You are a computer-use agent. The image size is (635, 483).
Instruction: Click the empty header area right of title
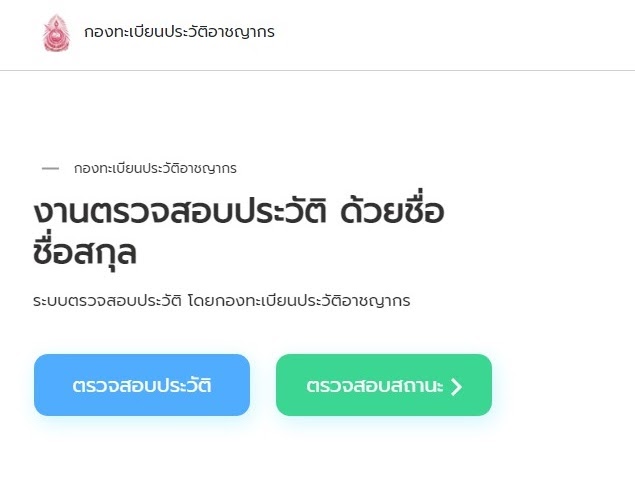[460, 33]
